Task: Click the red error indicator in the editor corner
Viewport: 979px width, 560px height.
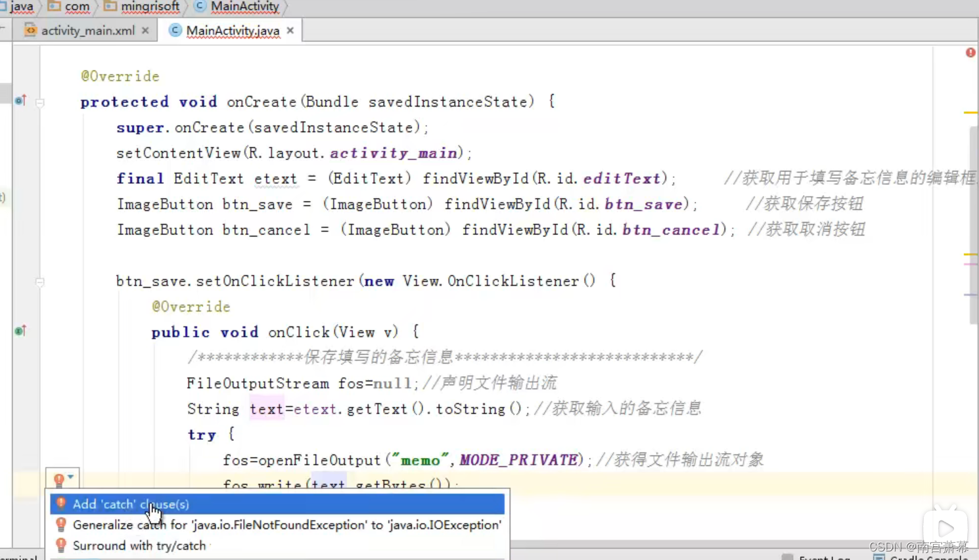Action: 970,53
